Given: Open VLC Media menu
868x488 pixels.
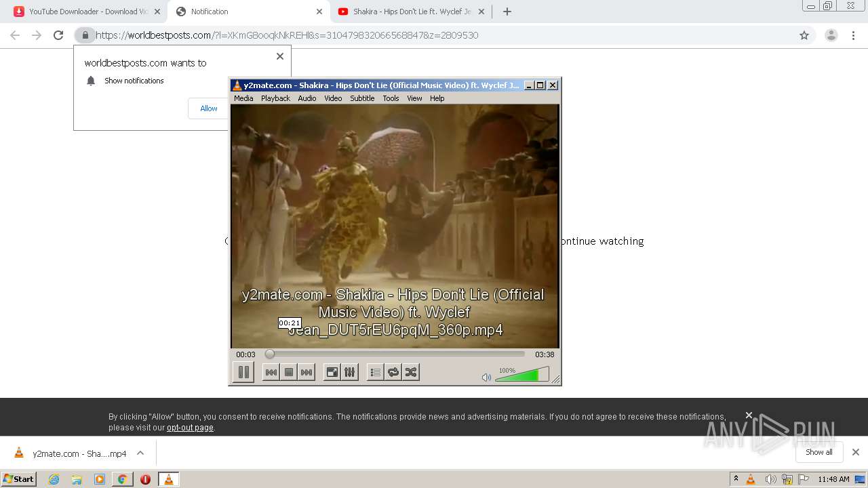Looking at the screenshot, I should tap(243, 98).
